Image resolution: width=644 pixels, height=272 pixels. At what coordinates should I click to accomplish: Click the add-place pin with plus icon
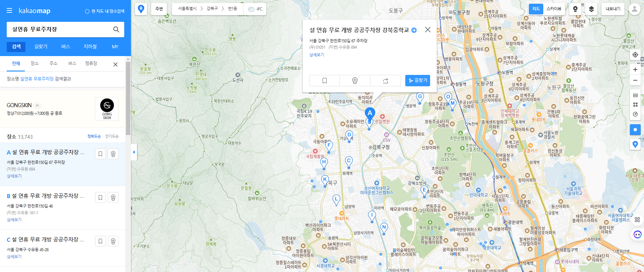[635, 144]
